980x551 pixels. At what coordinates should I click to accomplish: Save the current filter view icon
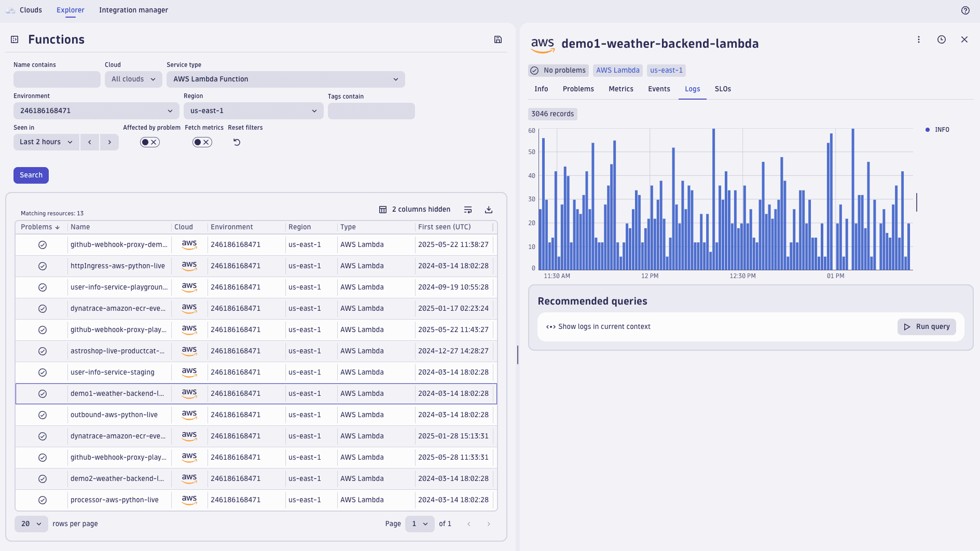click(x=498, y=39)
